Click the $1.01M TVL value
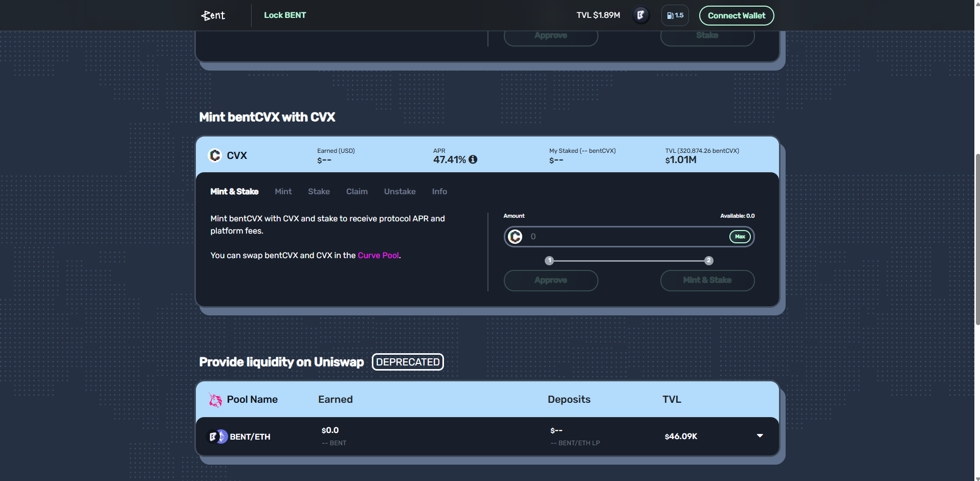This screenshot has width=980, height=481. pos(681,160)
